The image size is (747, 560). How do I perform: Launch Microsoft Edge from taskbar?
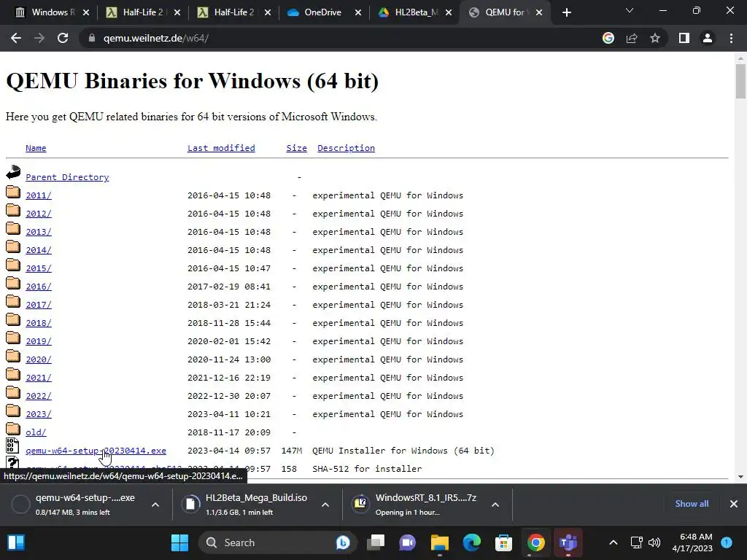(472, 542)
